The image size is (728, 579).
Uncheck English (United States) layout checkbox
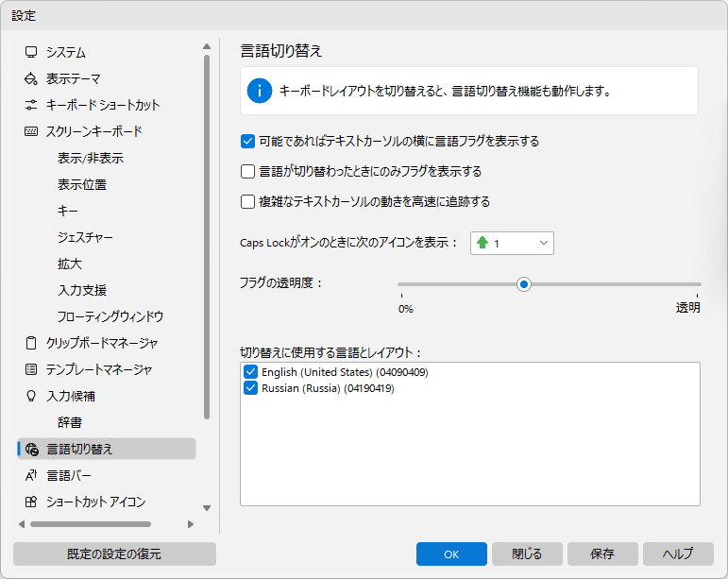pos(250,372)
